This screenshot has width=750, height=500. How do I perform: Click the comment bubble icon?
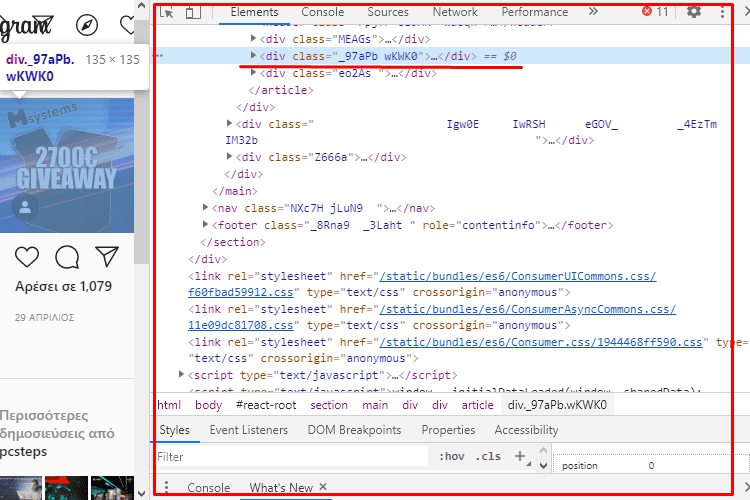[67, 257]
